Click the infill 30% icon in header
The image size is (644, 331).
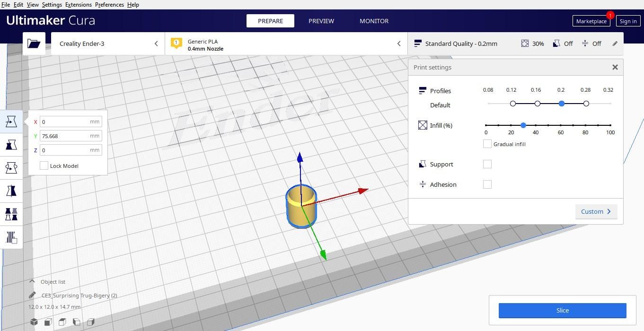pyautogui.click(x=525, y=44)
